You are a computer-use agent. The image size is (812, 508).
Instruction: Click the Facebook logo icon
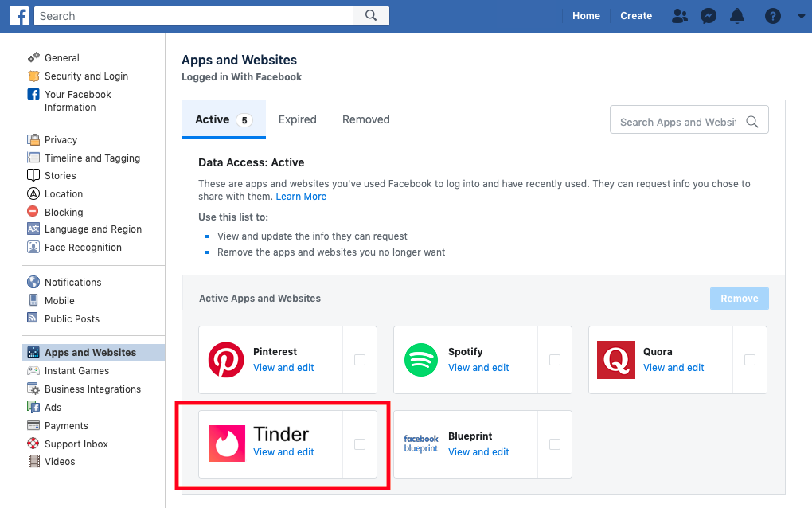19,16
